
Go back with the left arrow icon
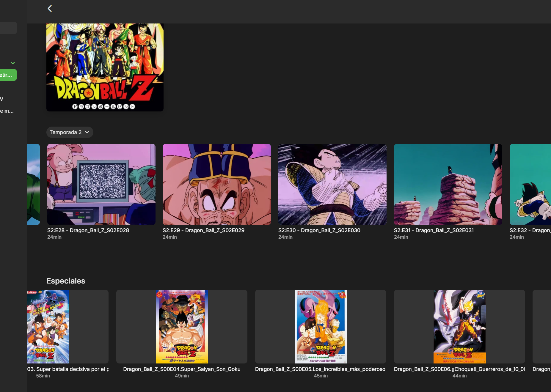click(50, 8)
